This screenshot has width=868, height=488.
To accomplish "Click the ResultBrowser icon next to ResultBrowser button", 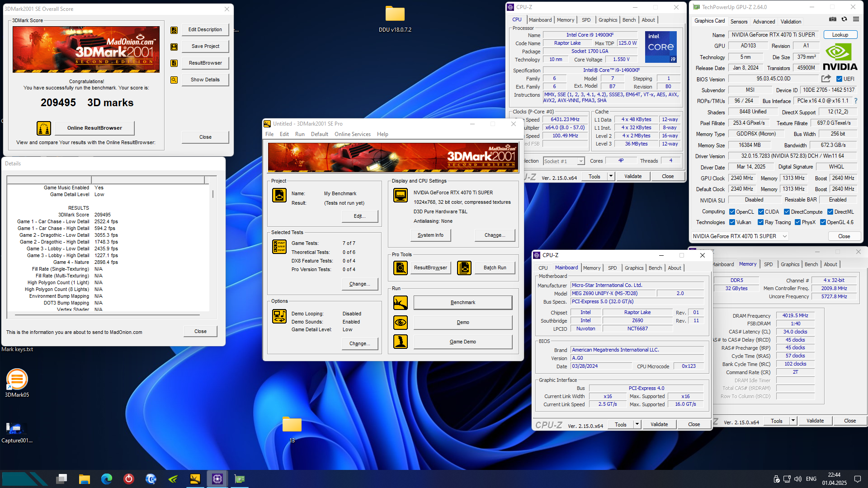I will coord(174,63).
